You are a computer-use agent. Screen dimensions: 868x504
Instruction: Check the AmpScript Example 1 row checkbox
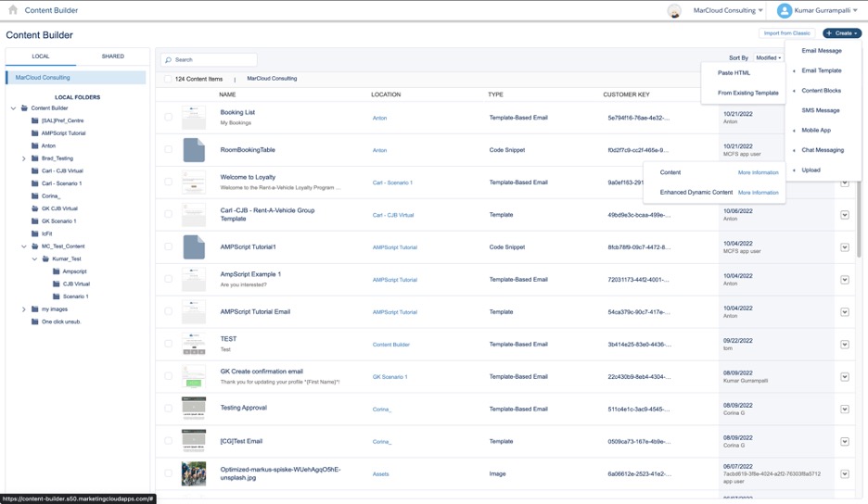click(168, 280)
